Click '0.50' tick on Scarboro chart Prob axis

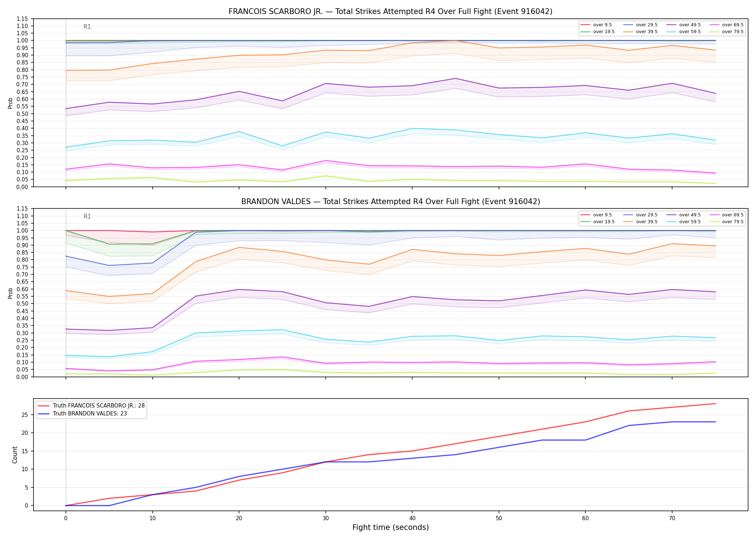(x=22, y=114)
